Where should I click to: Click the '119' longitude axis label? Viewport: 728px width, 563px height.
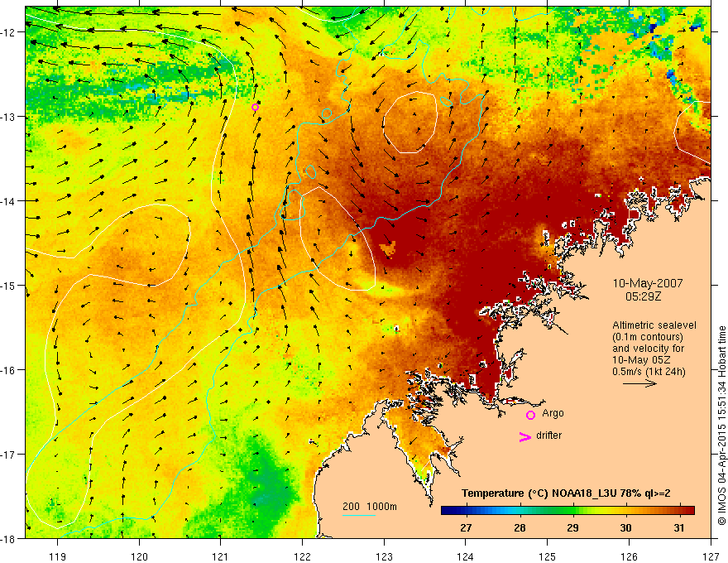(58, 556)
